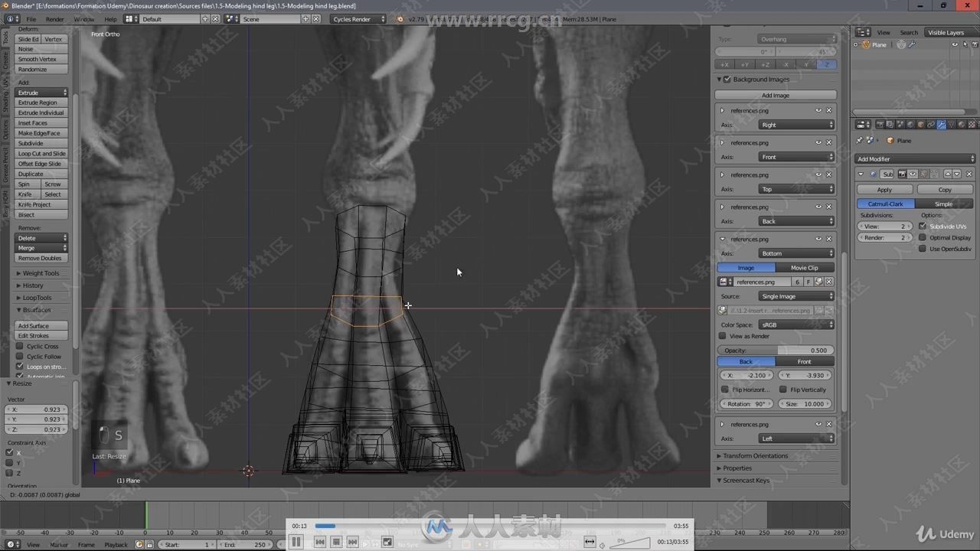Click the Add Image button
Image resolution: width=980 pixels, height=551 pixels.
pyautogui.click(x=776, y=95)
